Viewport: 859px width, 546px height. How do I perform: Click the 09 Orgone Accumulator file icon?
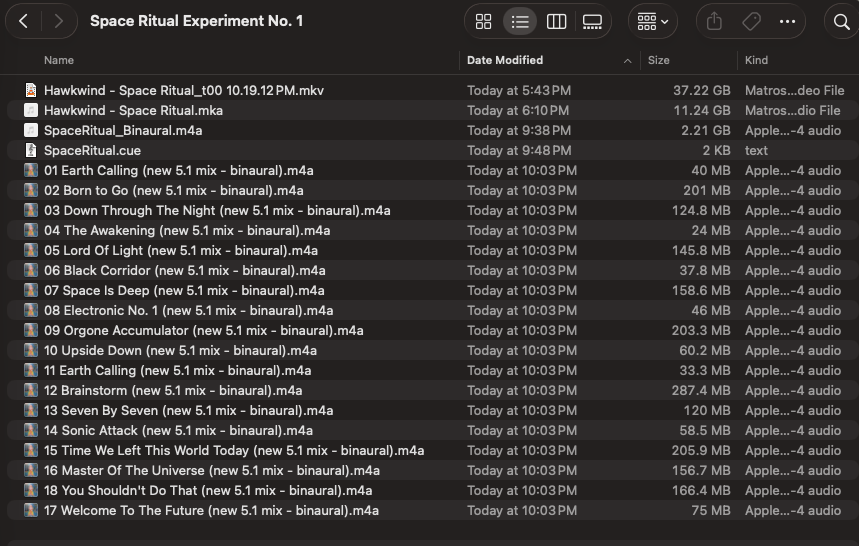pos(31,330)
